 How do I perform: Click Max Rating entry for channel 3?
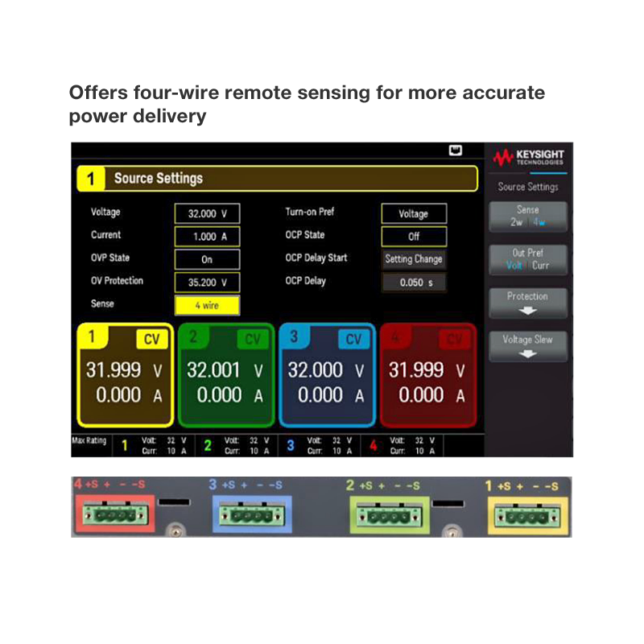319,446
